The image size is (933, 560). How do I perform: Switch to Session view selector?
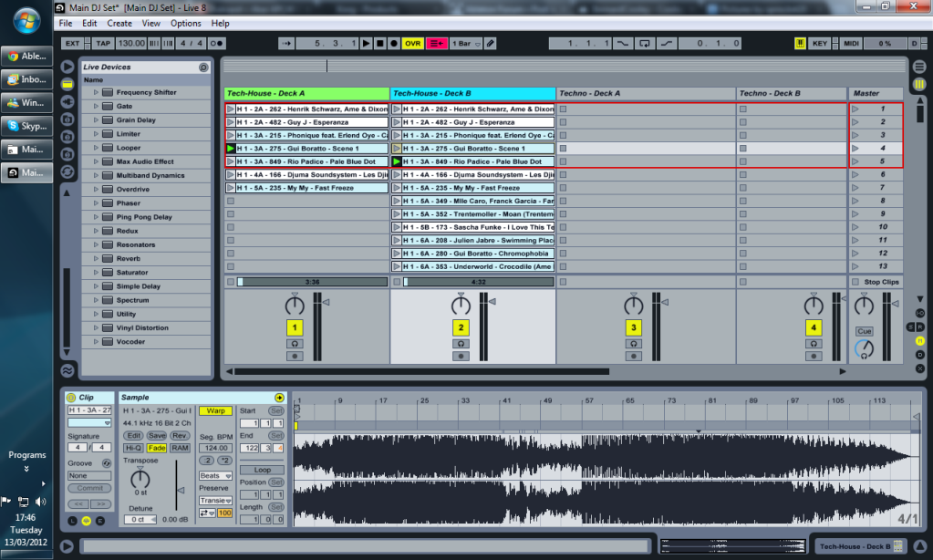click(919, 84)
